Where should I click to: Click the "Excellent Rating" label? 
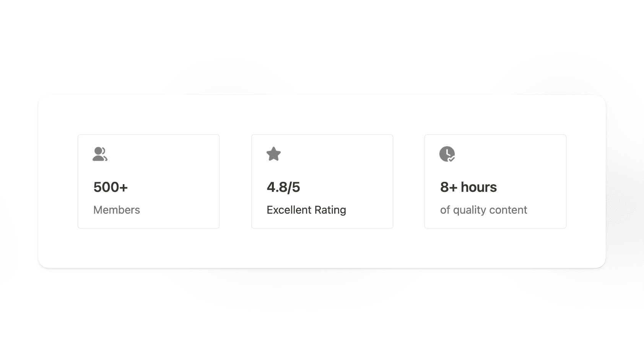pyautogui.click(x=306, y=210)
